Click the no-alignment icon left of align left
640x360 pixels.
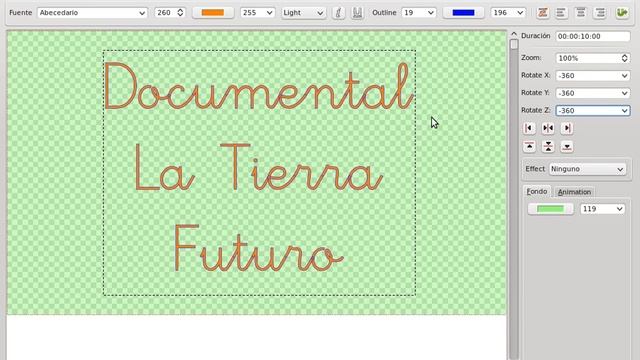(542, 13)
